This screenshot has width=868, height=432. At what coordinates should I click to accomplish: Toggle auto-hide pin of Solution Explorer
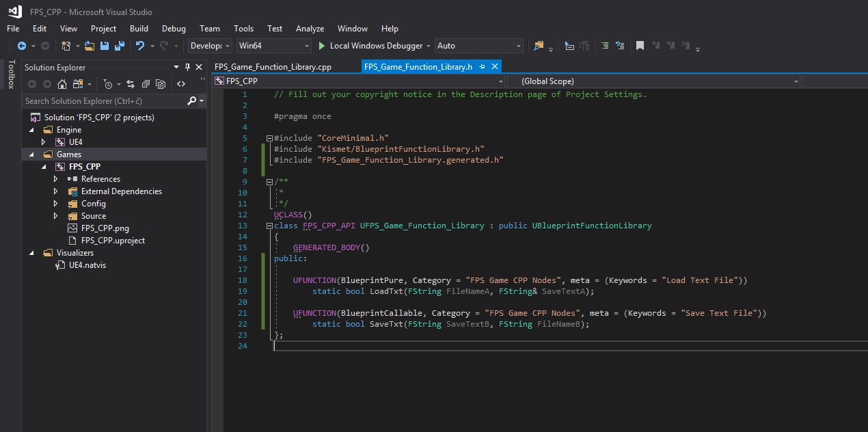tap(187, 67)
